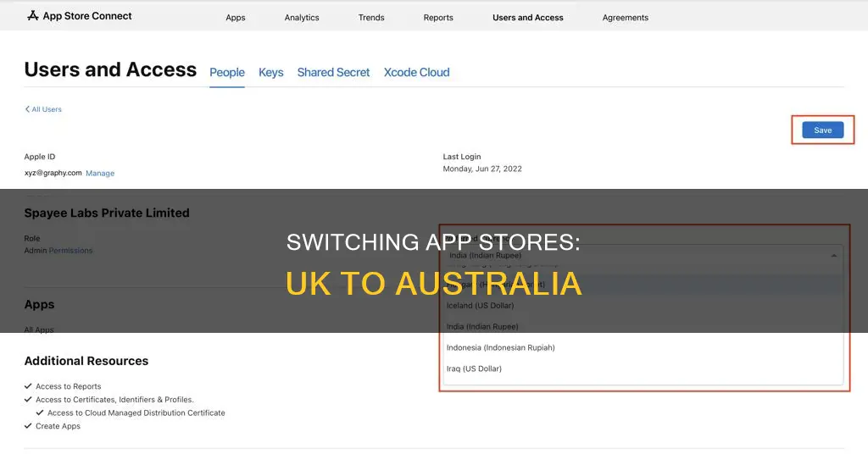868x454 pixels.
Task: Click the Monday, Jun 27, 2022 login date
Action: coord(482,169)
